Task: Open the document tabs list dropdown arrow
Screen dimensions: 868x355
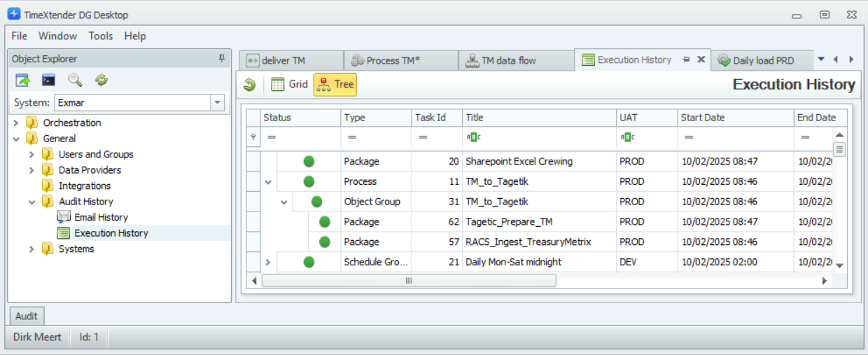Action: (x=821, y=60)
